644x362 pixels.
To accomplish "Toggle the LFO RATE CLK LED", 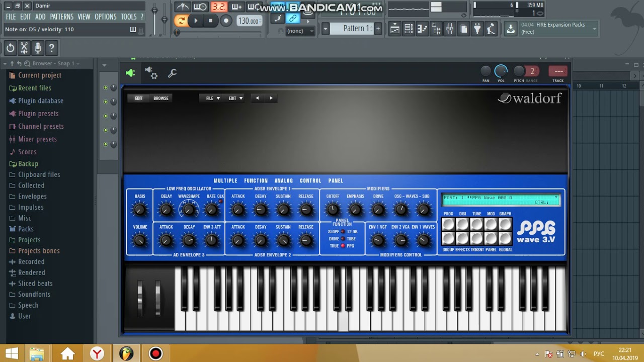I will [x=220, y=201].
